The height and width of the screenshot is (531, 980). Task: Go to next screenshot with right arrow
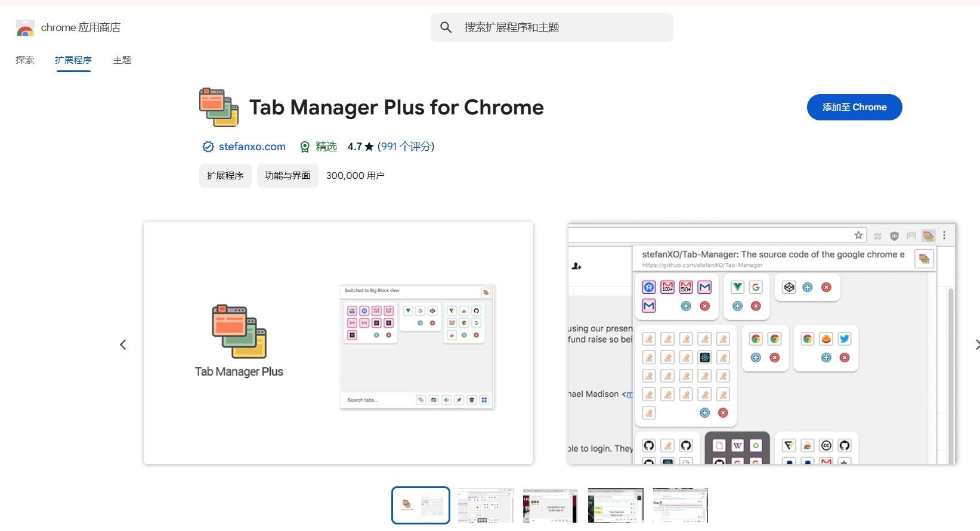click(976, 344)
